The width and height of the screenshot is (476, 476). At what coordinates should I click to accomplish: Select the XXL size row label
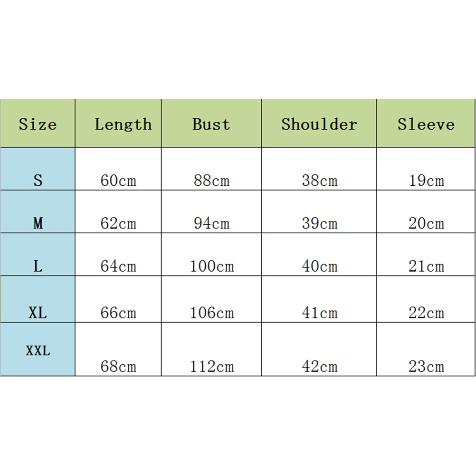(x=38, y=351)
